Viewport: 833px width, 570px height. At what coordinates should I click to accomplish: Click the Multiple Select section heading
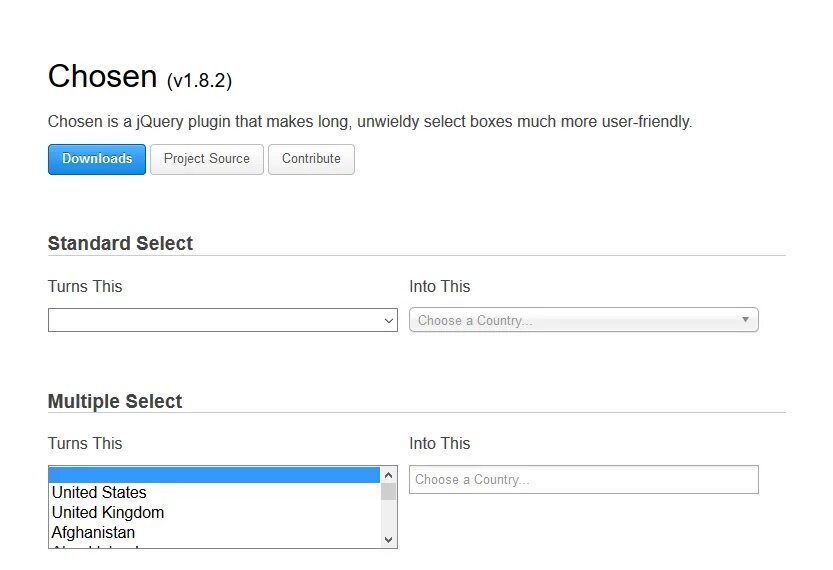point(115,401)
